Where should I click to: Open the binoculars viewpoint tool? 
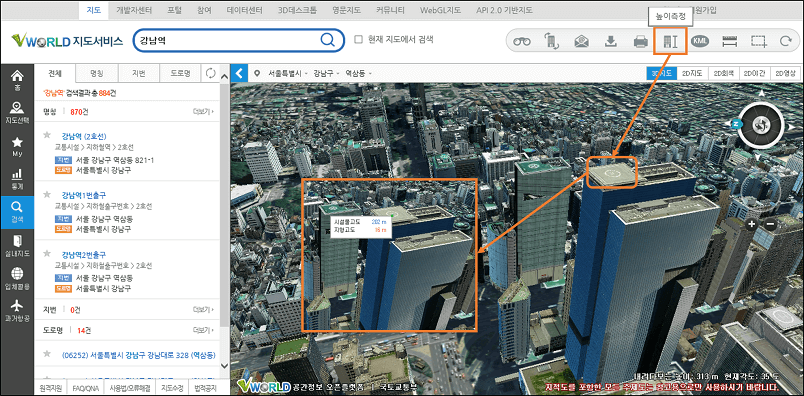pos(522,41)
